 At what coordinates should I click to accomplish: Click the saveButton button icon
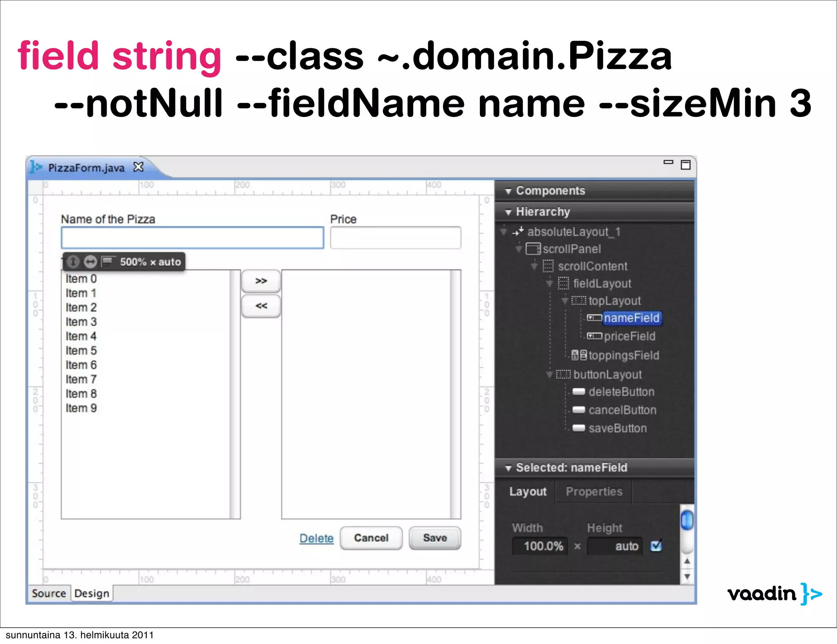click(579, 428)
